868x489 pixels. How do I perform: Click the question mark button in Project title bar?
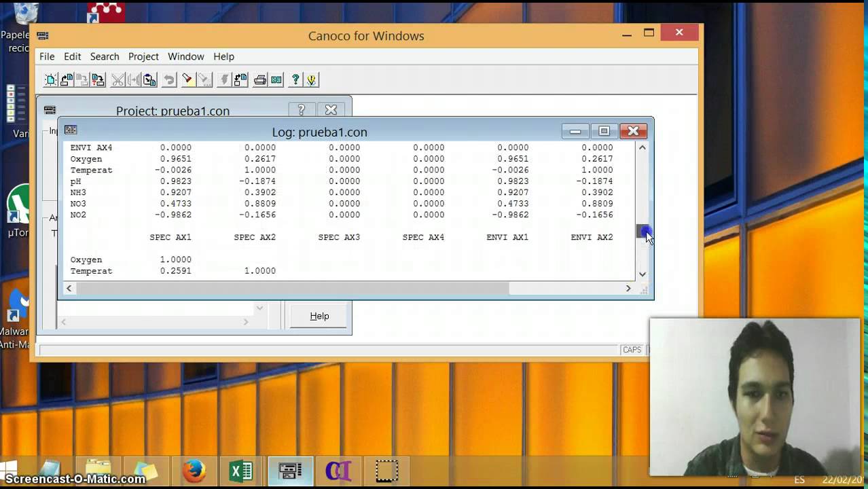(x=302, y=110)
